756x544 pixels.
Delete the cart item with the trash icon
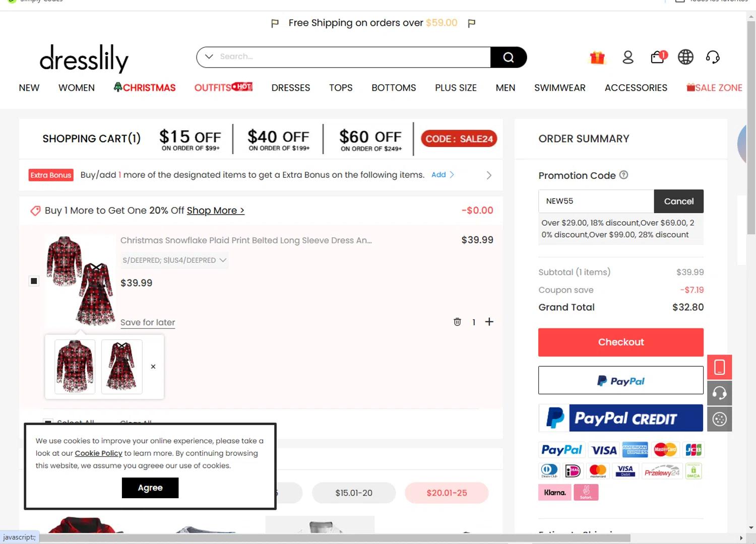coord(457,322)
